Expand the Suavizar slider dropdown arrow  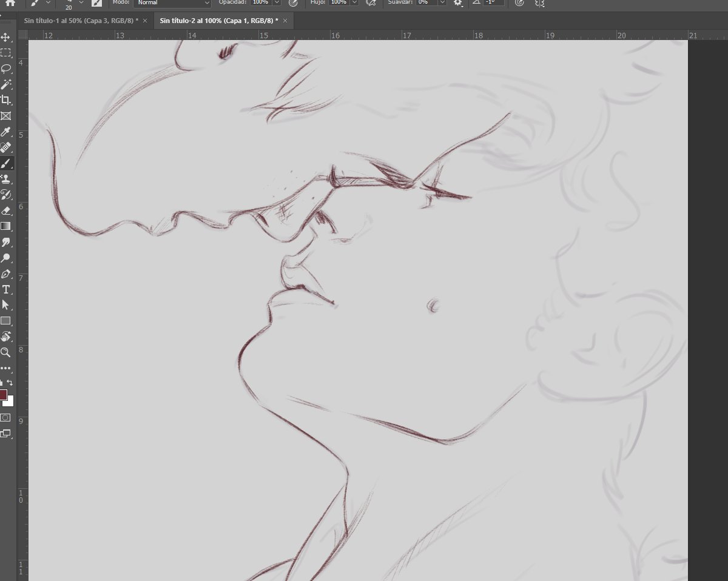443,2
